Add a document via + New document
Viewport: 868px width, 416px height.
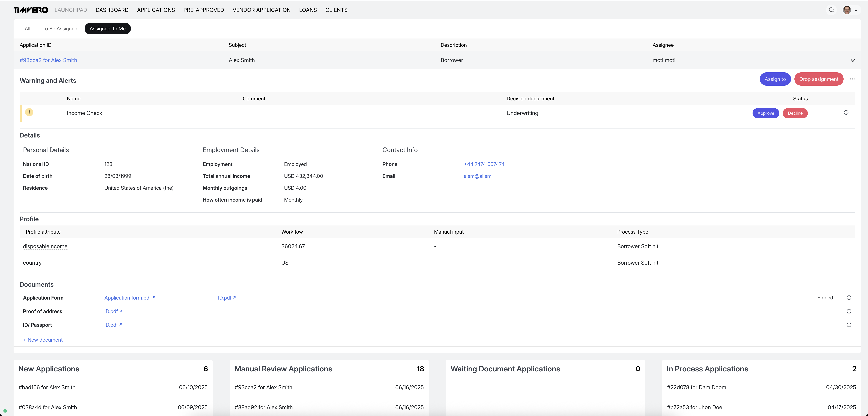coord(43,340)
